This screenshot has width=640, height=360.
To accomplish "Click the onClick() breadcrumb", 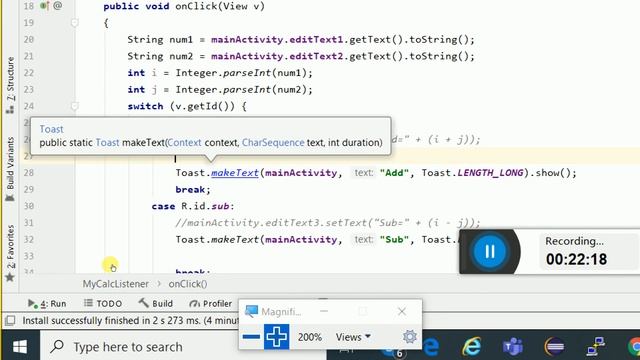I will (188, 284).
